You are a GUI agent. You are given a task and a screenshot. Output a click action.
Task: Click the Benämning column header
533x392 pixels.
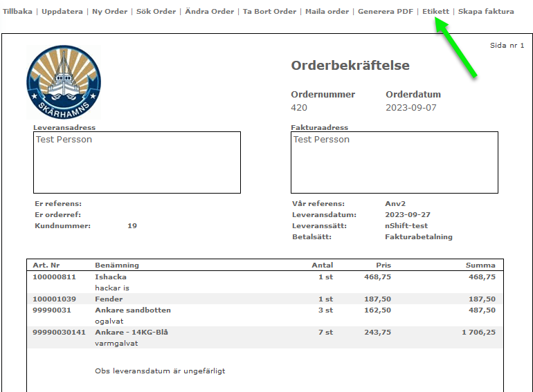(117, 265)
